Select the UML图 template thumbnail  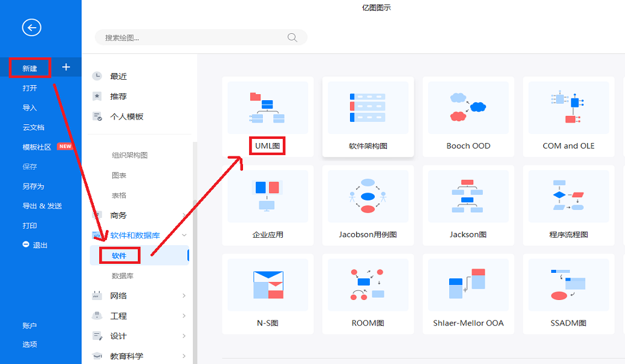coord(268,107)
